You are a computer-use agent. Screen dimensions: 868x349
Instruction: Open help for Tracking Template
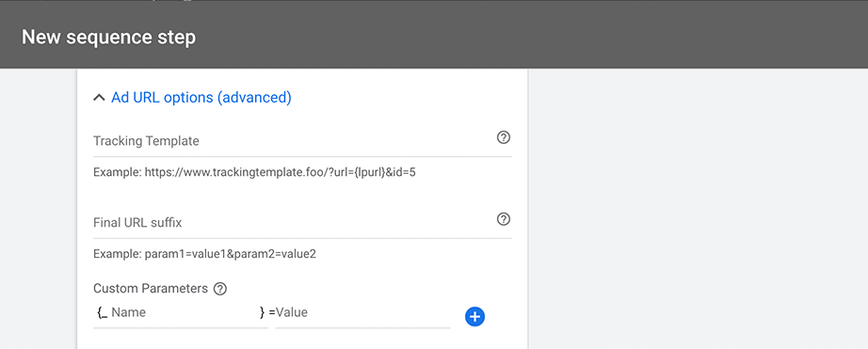tap(504, 137)
